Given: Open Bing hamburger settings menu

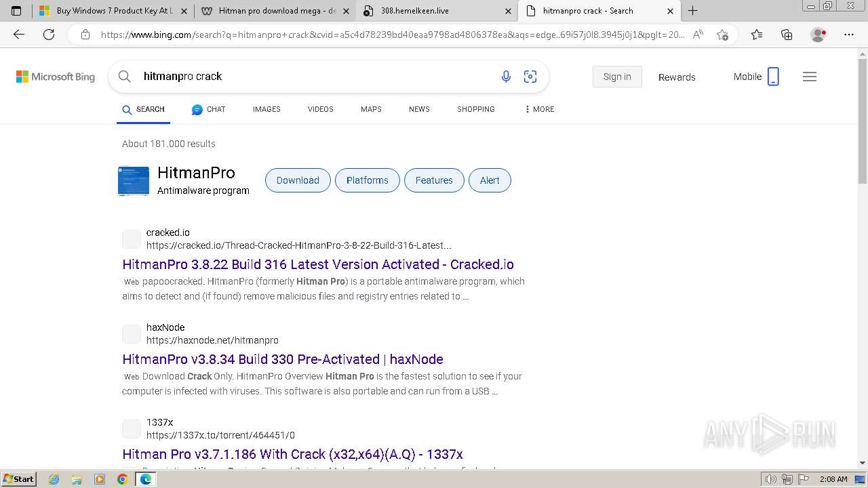Looking at the screenshot, I should [x=810, y=77].
